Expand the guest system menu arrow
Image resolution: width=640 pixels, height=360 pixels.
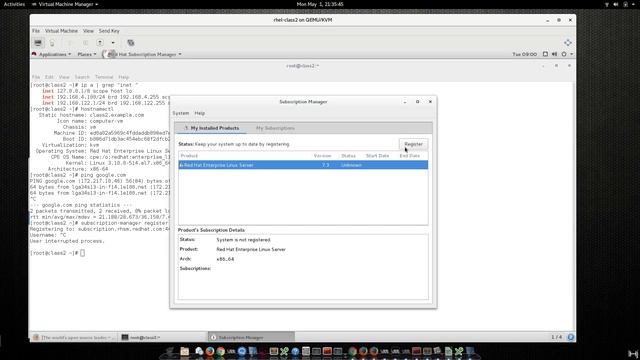coord(571,54)
